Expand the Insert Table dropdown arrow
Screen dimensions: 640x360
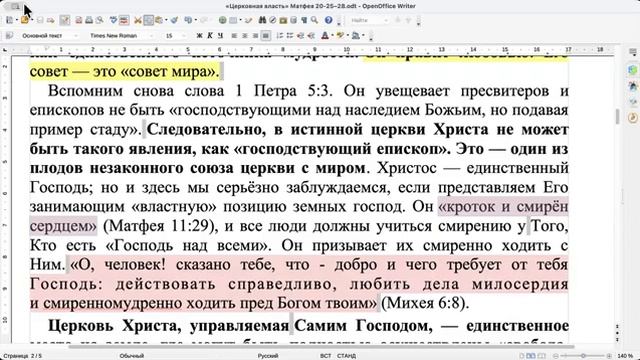click(241, 20)
